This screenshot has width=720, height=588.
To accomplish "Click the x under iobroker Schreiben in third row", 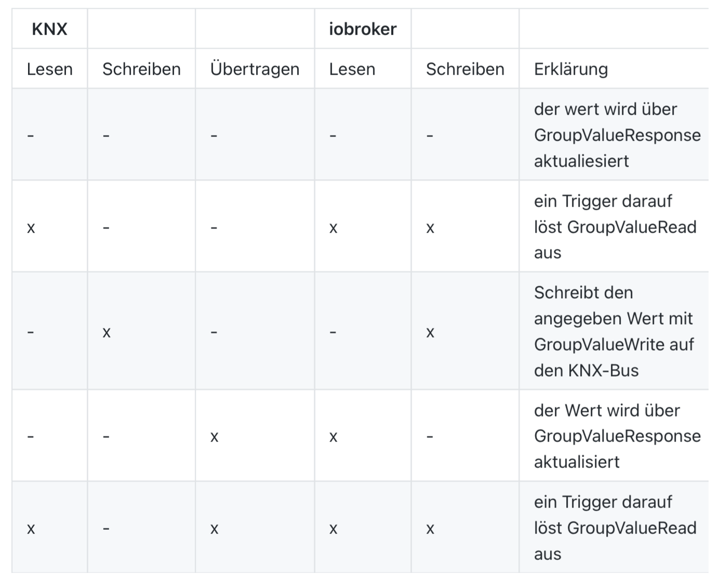I will [430, 332].
